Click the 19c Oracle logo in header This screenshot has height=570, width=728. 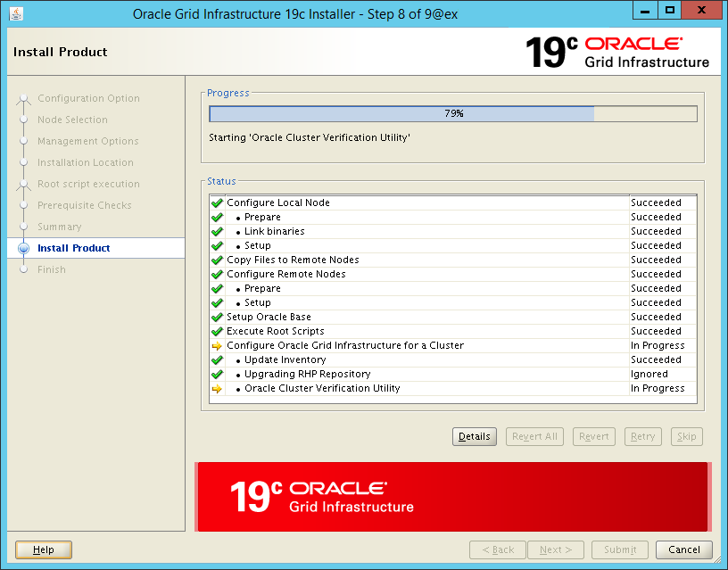pos(617,53)
